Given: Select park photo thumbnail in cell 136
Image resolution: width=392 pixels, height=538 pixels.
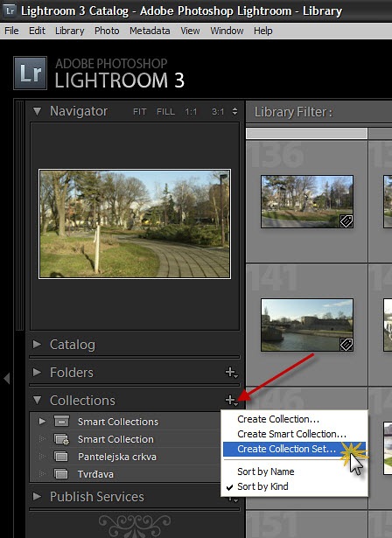Looking at the screenshot, I should 307,201.
